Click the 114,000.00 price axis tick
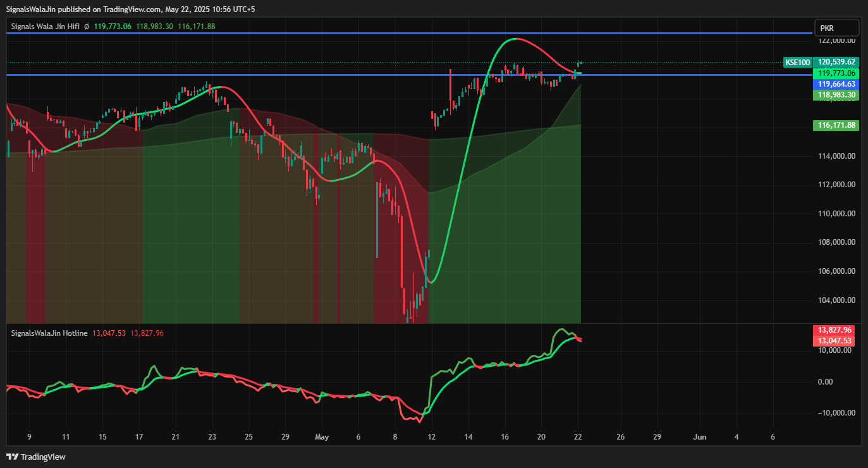This screenshot has height=468, width=868. coord(836,156)
